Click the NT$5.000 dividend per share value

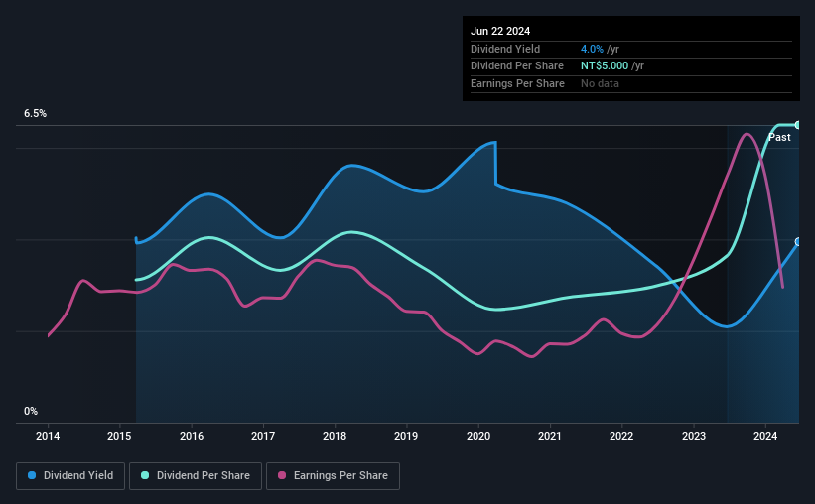pyautogui.click(x=605, y=66)
